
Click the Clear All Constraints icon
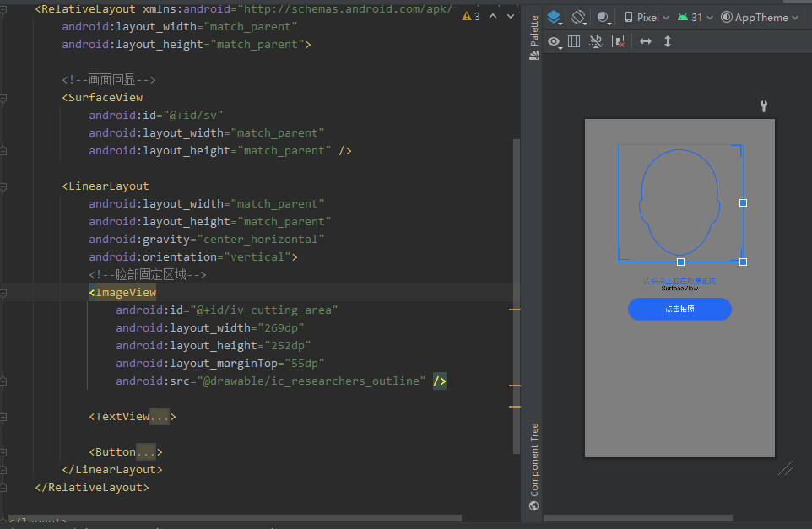(619, 40)
